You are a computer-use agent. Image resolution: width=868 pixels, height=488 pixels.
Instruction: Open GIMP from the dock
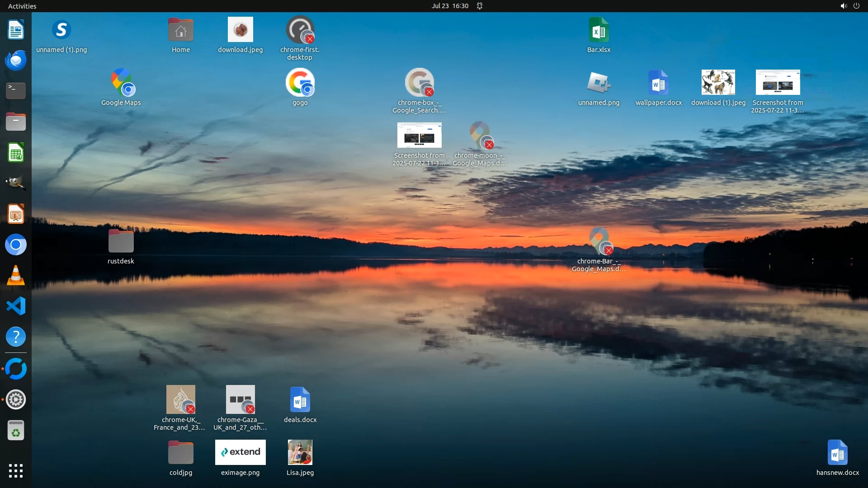click(x=16, y=183)
